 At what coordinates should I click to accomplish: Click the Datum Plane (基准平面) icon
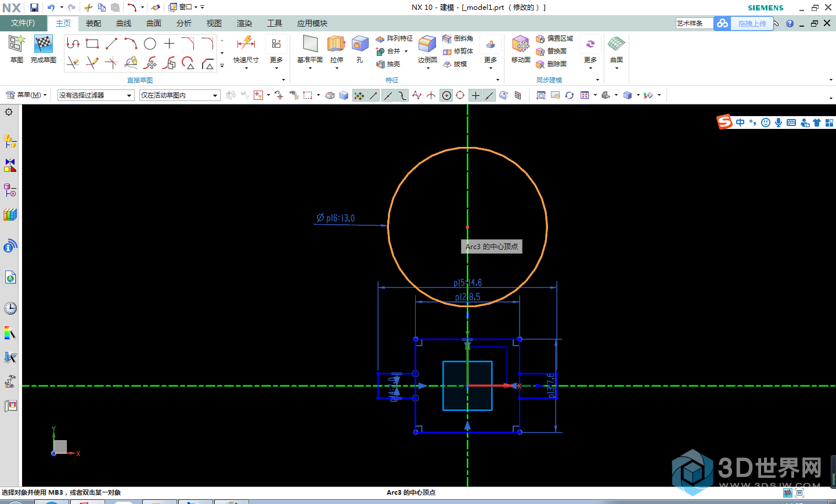[310, 44]
